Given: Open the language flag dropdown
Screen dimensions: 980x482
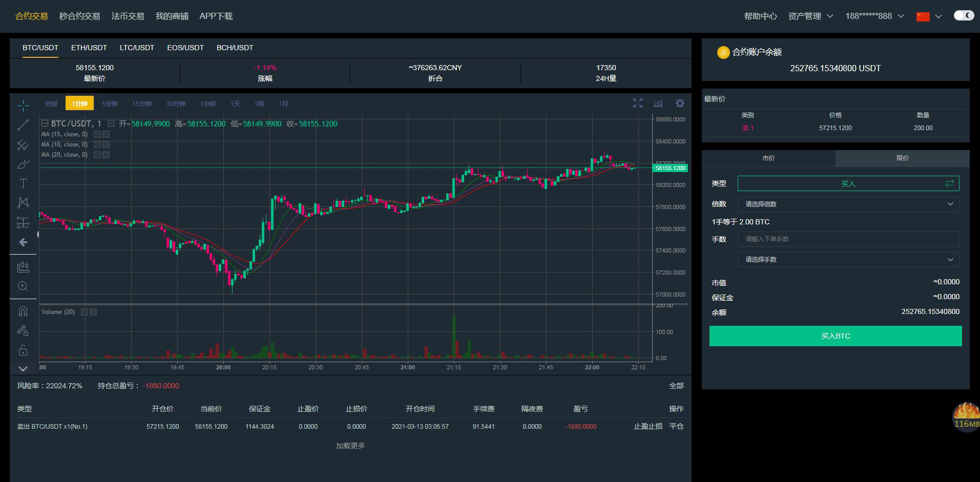Looking at the screenshot, I should pyautogui.click(x=929, y=16).
